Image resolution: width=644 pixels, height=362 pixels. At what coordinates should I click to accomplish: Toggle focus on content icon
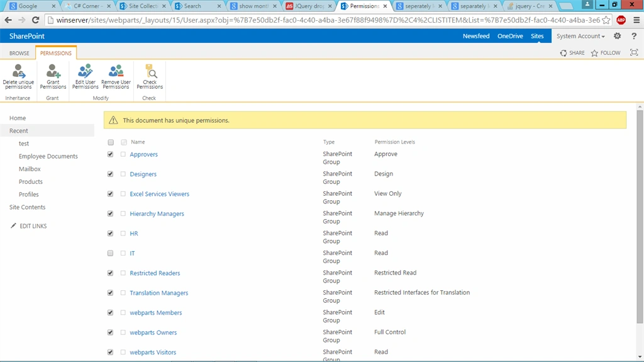634,53
